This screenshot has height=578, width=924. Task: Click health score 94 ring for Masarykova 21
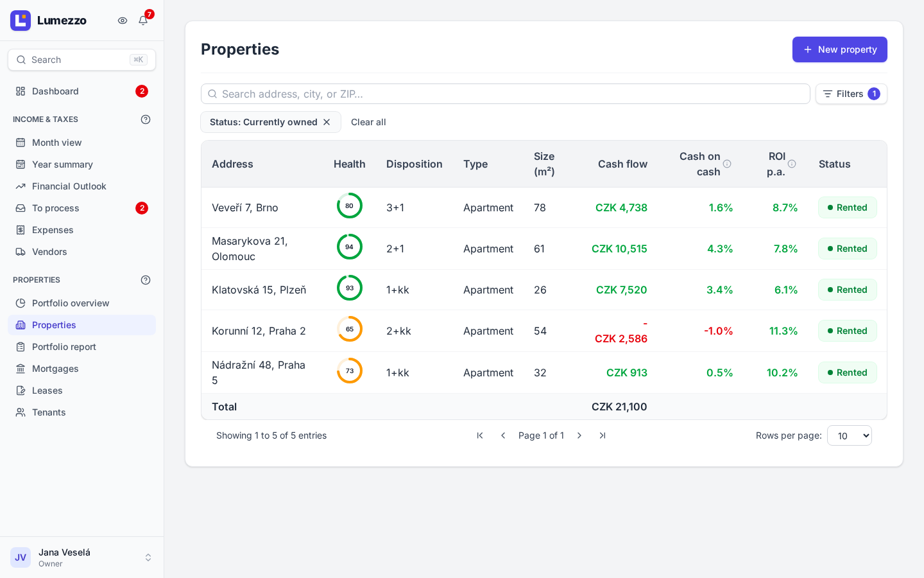[350, 247]
